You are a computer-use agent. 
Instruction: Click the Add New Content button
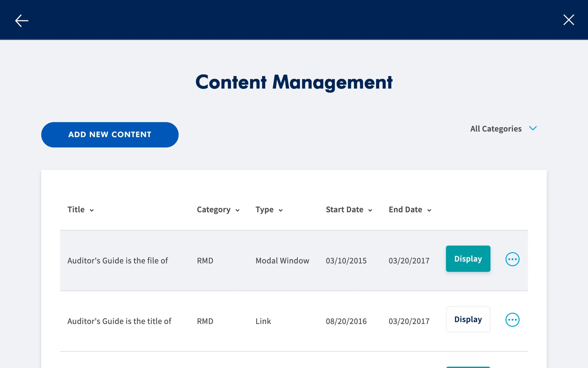click(110, 135)
